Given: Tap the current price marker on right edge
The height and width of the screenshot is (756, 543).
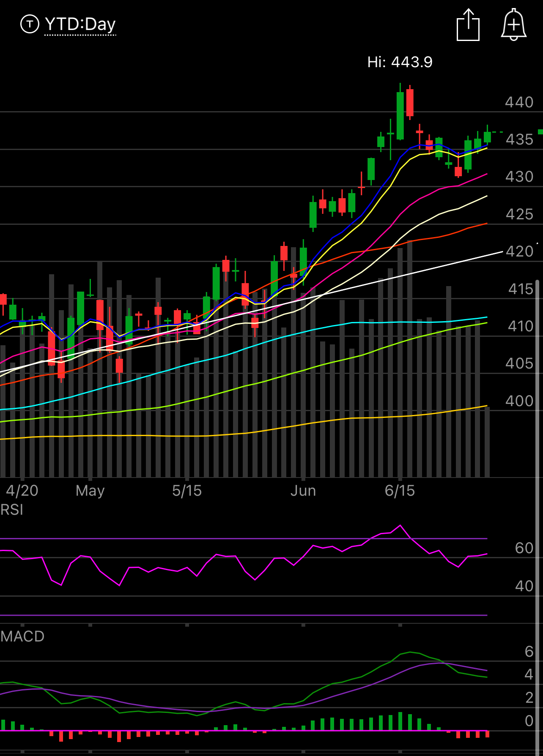Looking at the screenshot, I should tap(540, 132).
